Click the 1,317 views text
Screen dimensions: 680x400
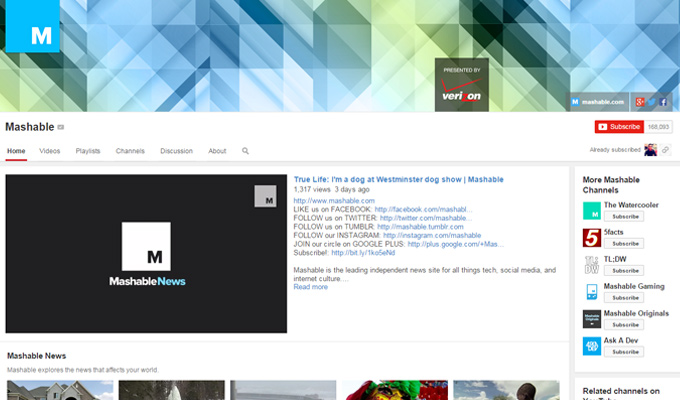[x=312, y=189]
